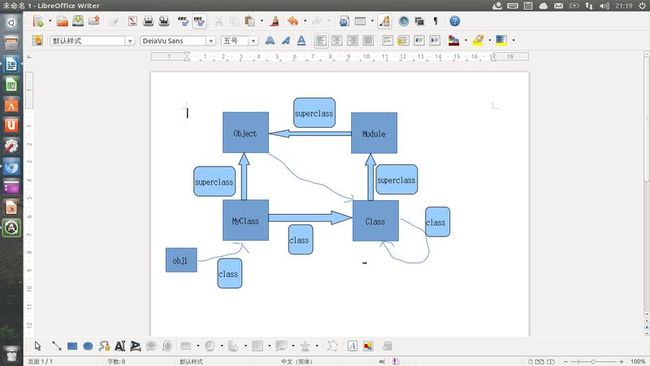The height and width of the screenshot is (366, 650).
Task: Select the Ellipse drawing tool
Action: [x=88, y=346]
